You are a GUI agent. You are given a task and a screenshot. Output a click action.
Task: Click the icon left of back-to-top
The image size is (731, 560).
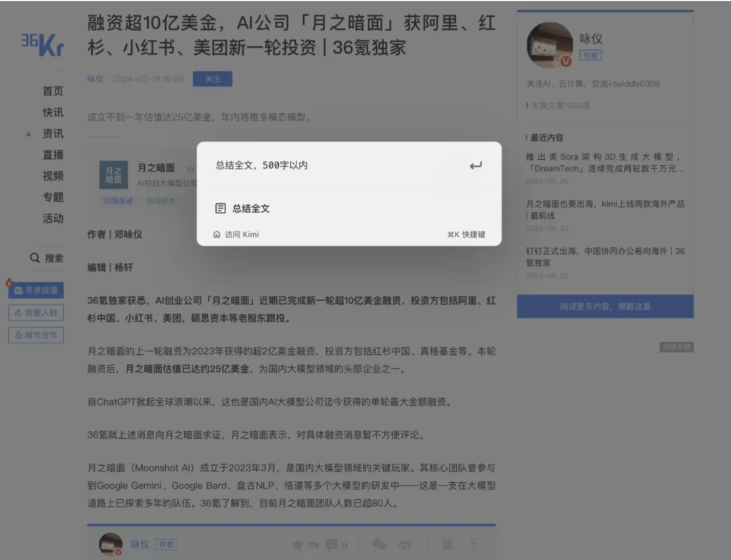[x=447, y=544]
